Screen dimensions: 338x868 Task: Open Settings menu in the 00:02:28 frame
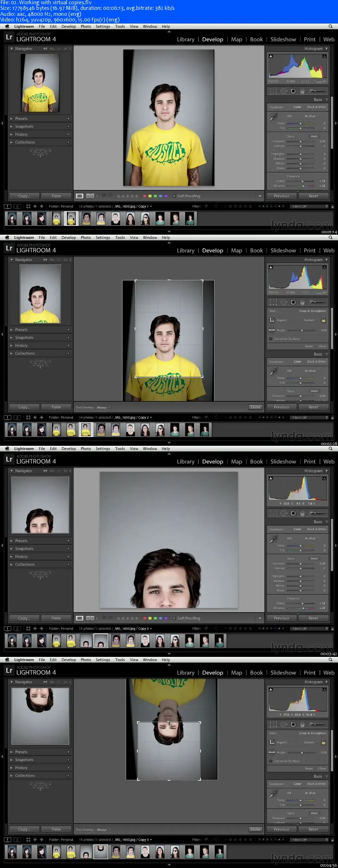coord(103,237)
